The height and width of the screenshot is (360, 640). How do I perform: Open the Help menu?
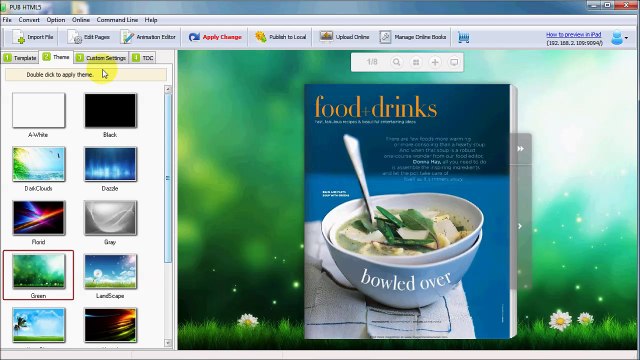click(x=151, y=20)
